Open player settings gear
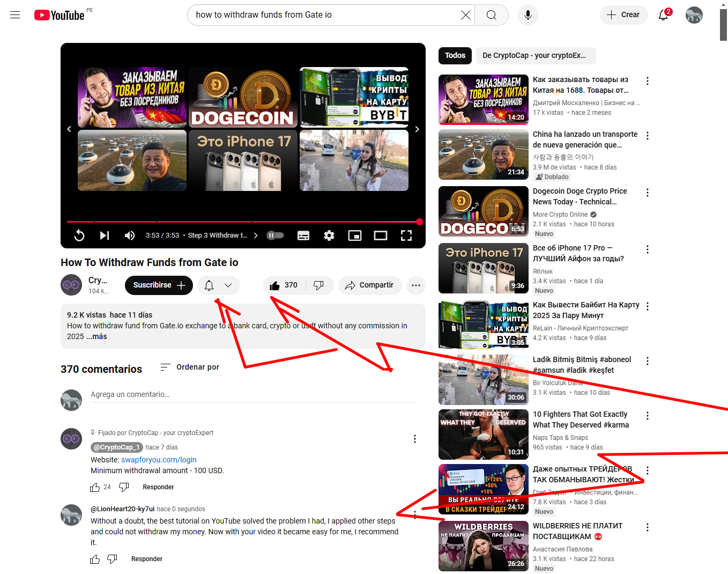The width and height of the screenshot is (728, 574). [x=329, y=235]
